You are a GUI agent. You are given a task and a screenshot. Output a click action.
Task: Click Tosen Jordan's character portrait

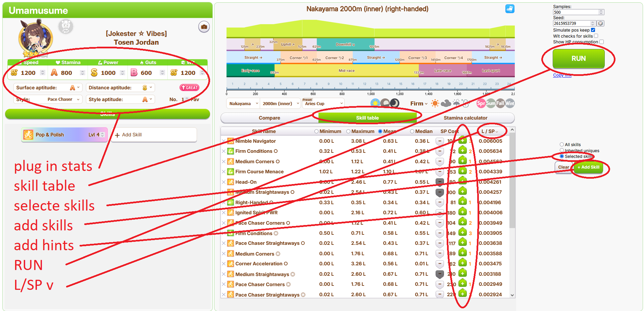pyautogui.click(x=36, y=38)
